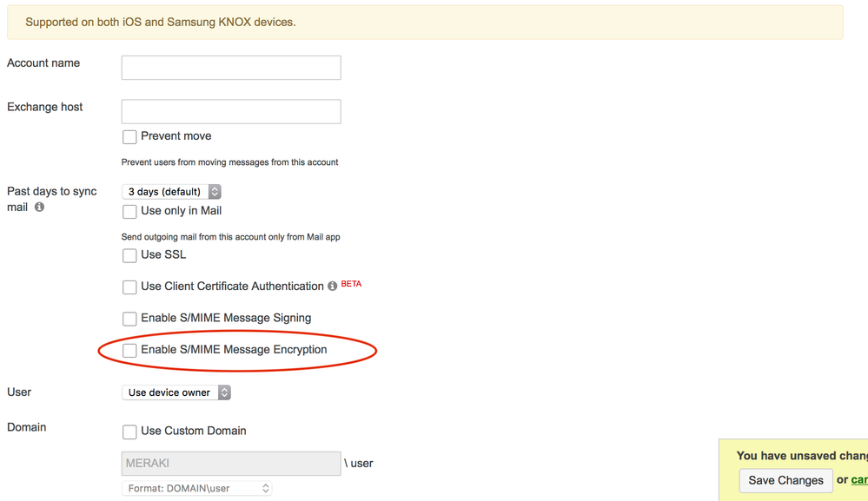Click the cancel link beside Save Changes
The image size is (868, 501).
858,480
